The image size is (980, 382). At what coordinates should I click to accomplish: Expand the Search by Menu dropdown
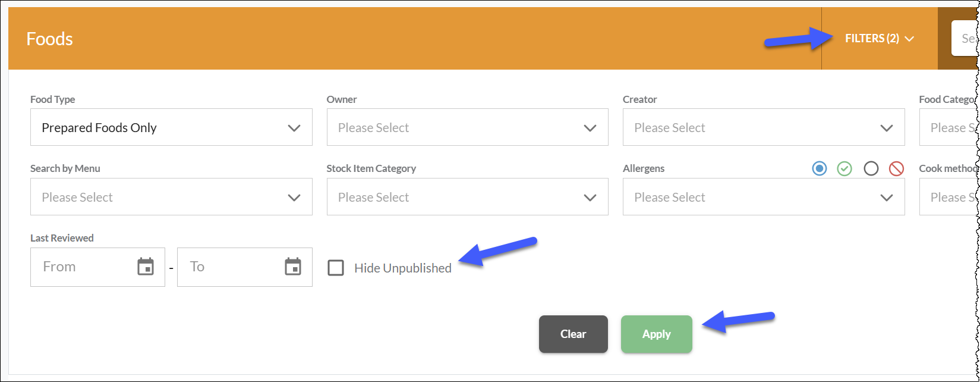pos(171,197)
